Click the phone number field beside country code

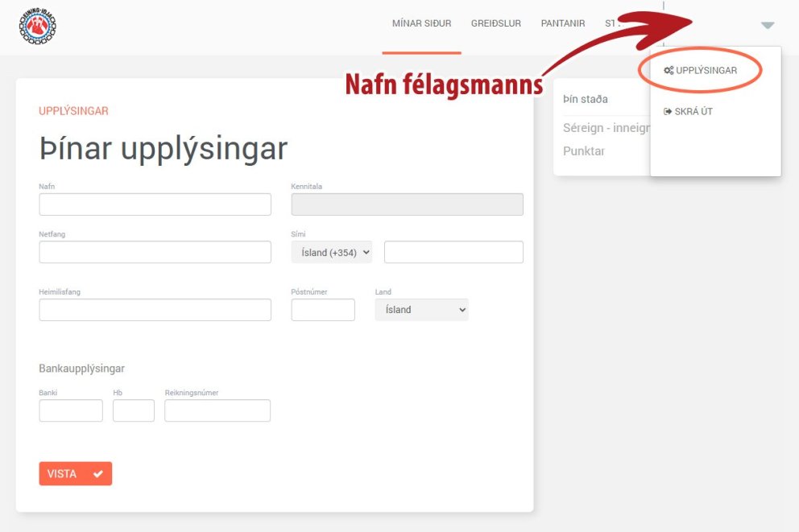tap(453, 252)
